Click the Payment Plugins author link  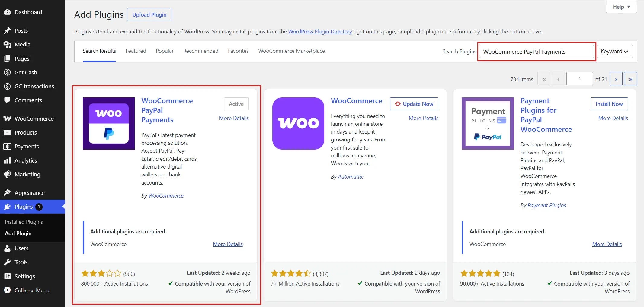(x=546, y=205)
